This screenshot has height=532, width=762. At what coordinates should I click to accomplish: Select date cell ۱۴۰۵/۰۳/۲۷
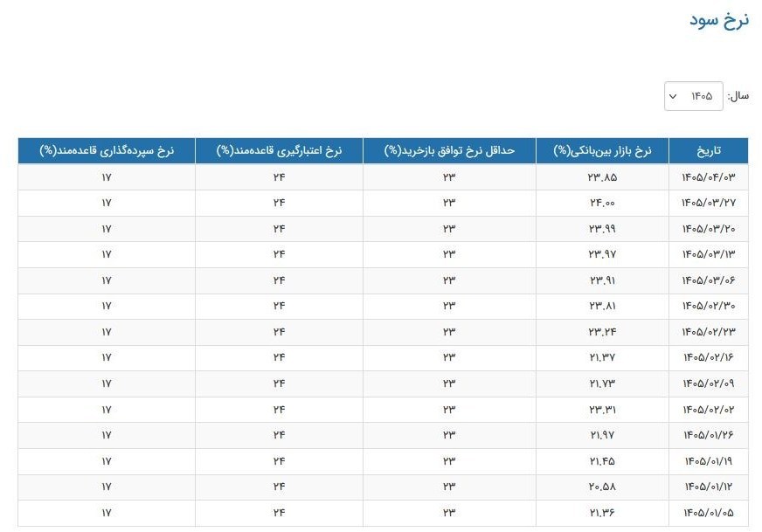click(x=708, y=203)
